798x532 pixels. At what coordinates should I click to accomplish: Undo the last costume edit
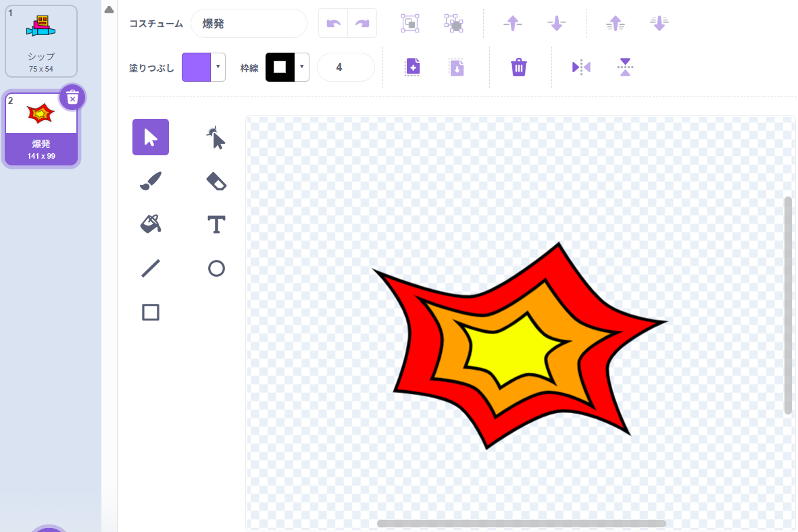click(x=333, y=24)
